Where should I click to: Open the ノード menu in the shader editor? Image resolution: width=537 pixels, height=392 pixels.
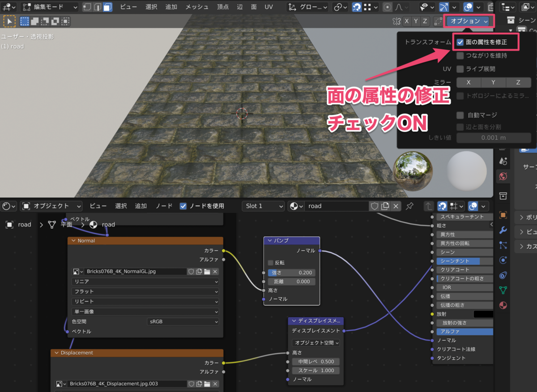coord(164,206)
